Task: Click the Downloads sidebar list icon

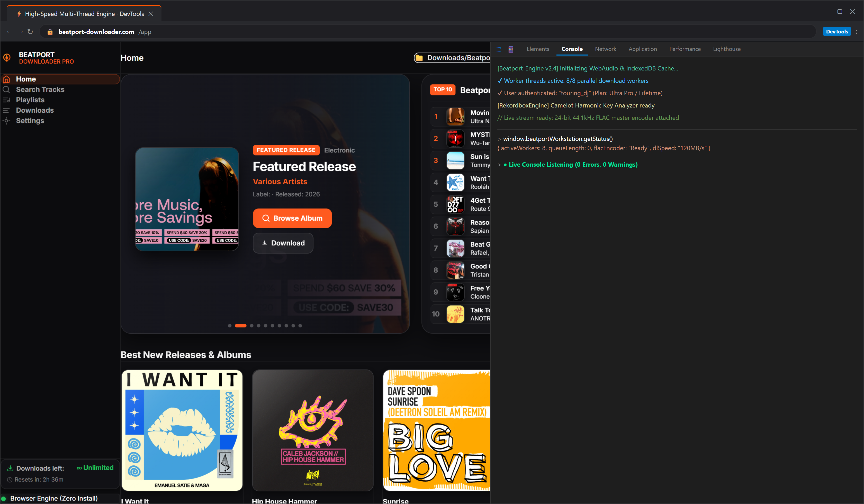Action: point(6,110)
